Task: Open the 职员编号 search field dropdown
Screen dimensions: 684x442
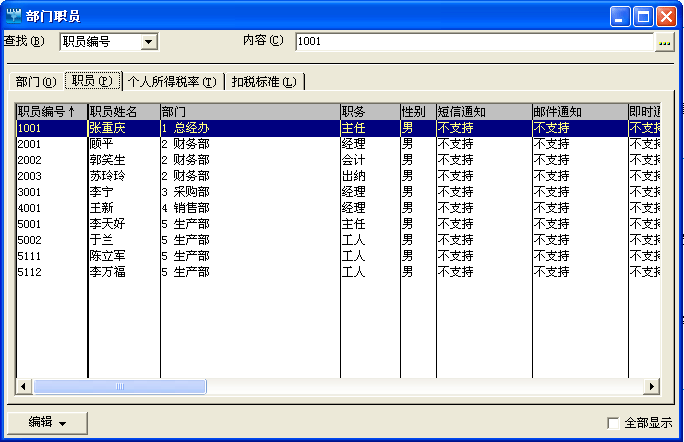Action: click(149, 41)
